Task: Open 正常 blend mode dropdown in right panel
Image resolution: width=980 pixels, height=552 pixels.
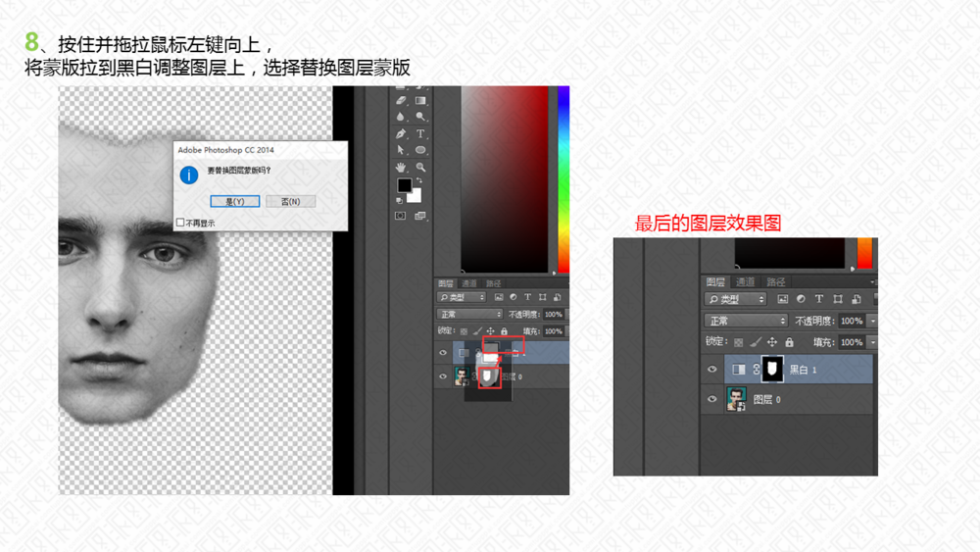Action: point(746,321)
